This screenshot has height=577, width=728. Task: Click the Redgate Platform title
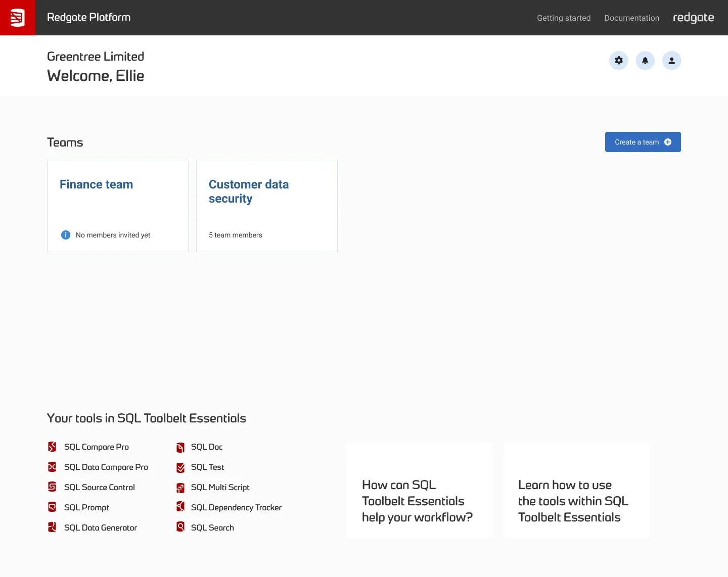coord(89,17)
